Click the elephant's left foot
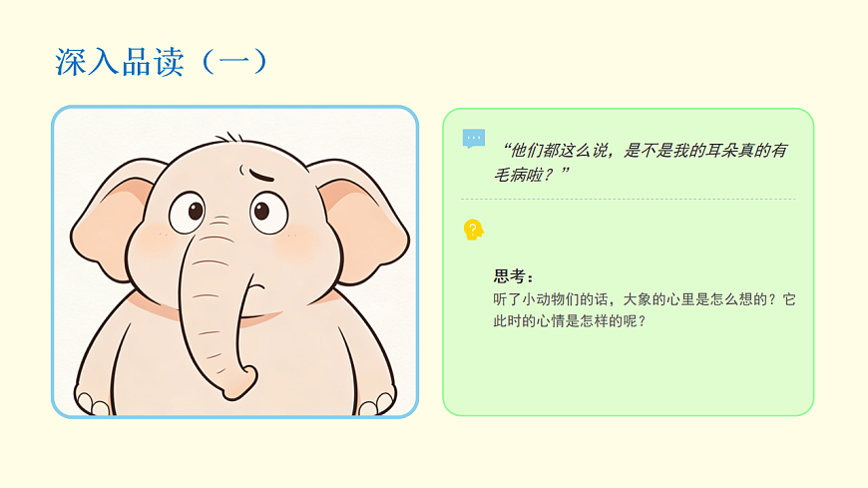Screen dimensions: 868x488 tap(93, 404)
